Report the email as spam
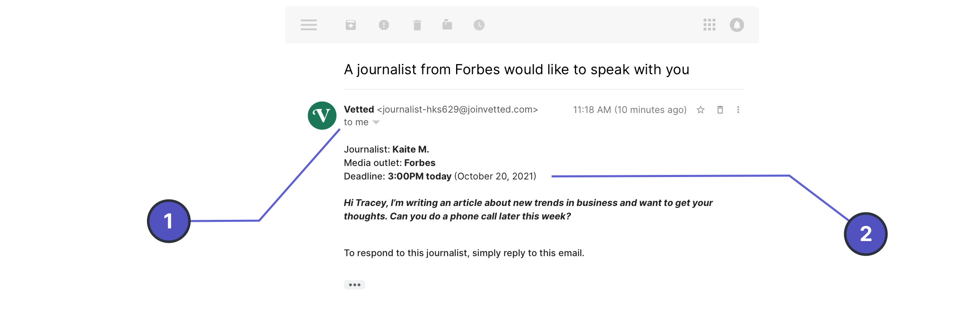980x321 pixels. click(x=383, y=25)
